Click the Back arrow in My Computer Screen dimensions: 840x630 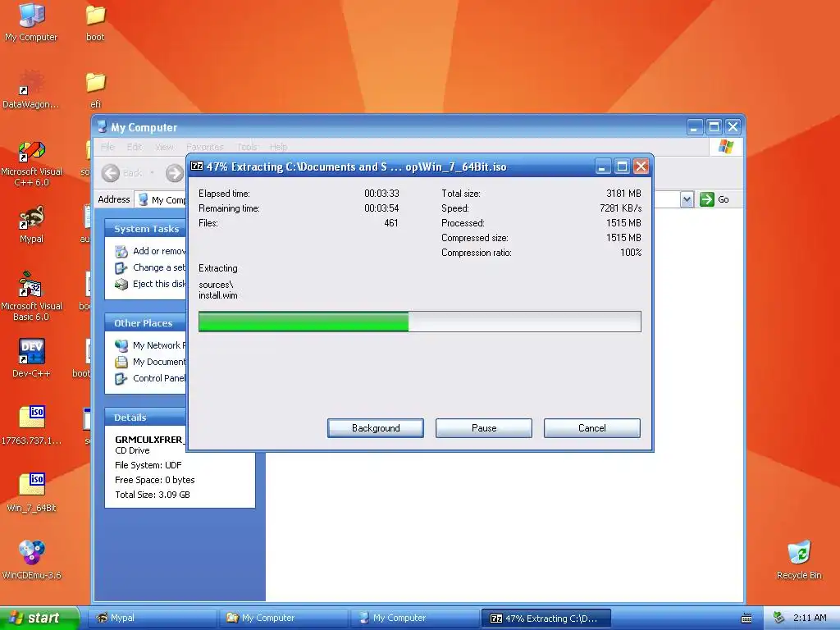pyautogui.click(x=111, y=173)
